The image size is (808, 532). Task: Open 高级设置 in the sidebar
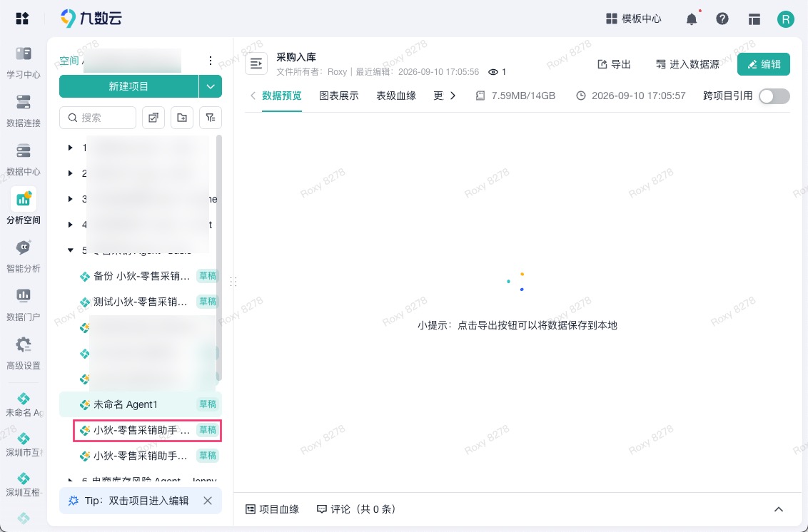coord(23,353)
